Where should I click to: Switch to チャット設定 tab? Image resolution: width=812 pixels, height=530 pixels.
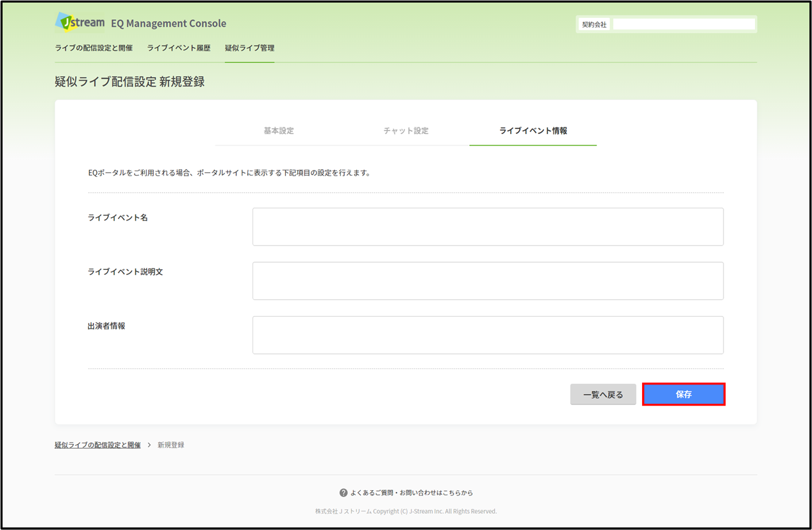coord(406,131)
